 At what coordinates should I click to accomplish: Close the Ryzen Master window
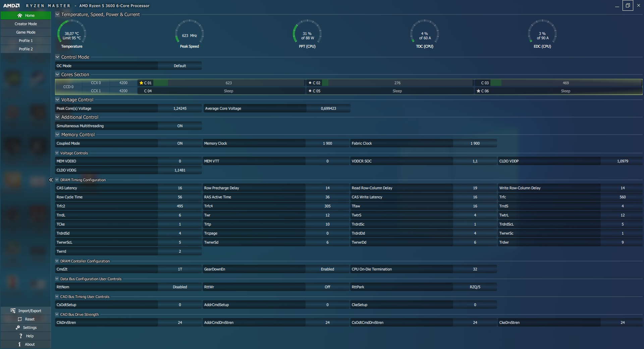(x=639, y=5)
